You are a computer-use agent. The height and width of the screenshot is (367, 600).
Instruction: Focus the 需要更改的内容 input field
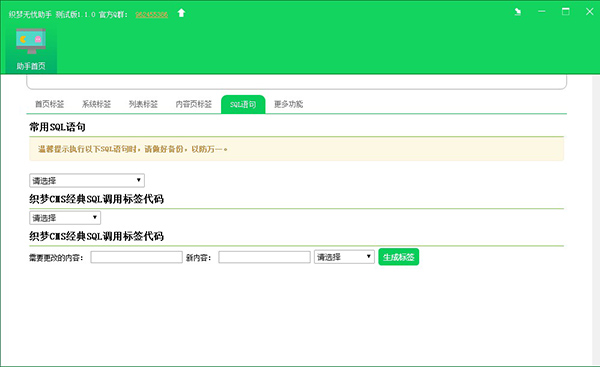click(136, 257)
